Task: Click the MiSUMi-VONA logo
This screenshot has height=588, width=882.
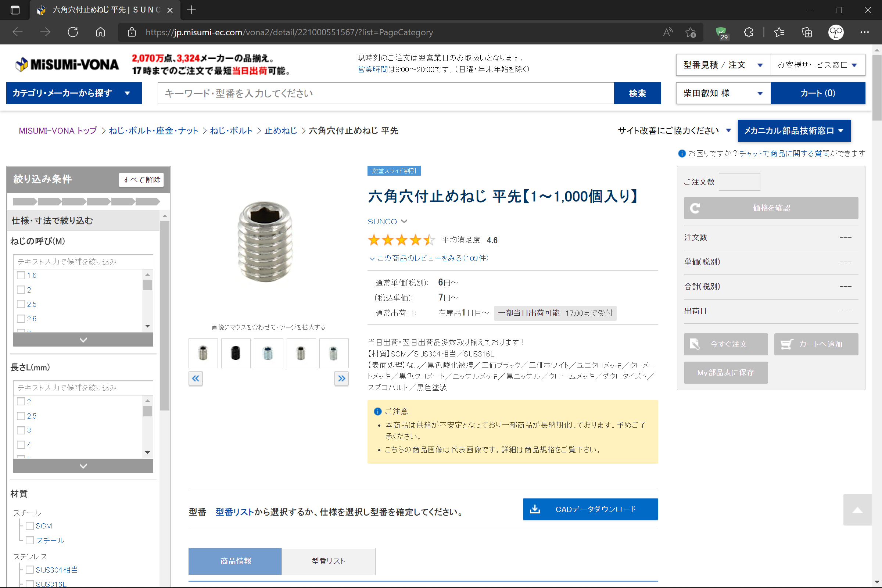Action: click(67, 65)
